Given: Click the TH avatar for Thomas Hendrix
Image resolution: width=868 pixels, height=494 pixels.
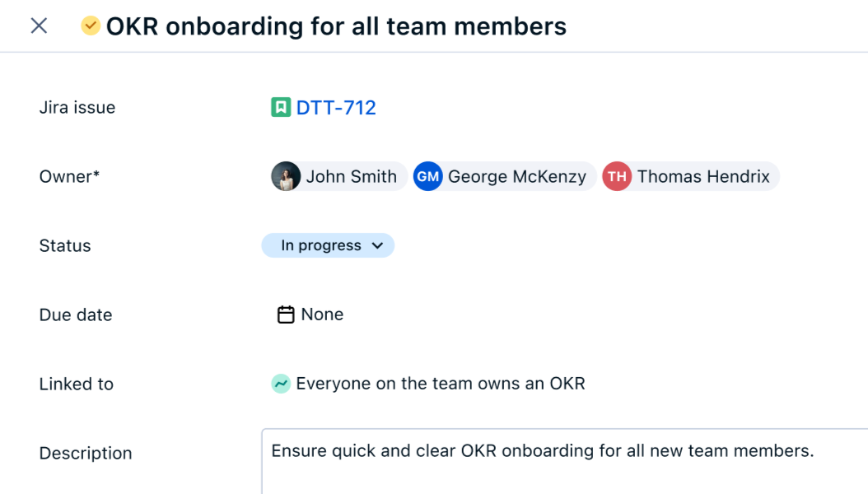Looking at the screenshot, I should pos(617,176).
